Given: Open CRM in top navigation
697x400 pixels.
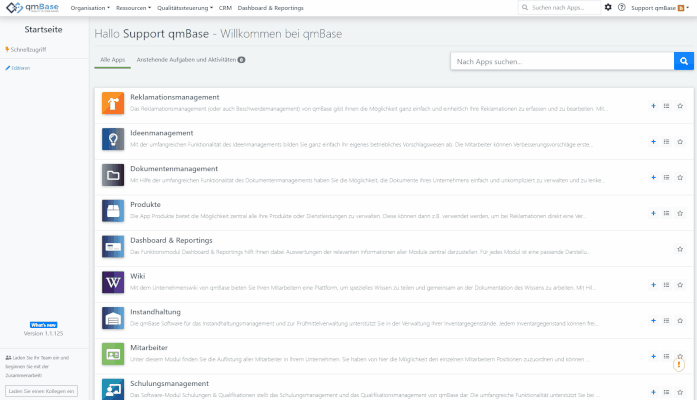Looking at the screenshot, I should [x=225, y=8].
